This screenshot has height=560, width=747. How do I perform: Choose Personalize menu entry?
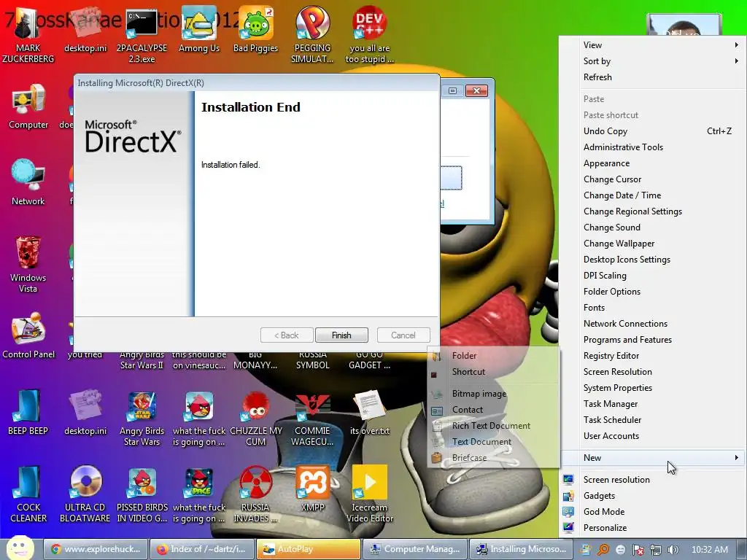pyautogui.click(x=653, y=528)
